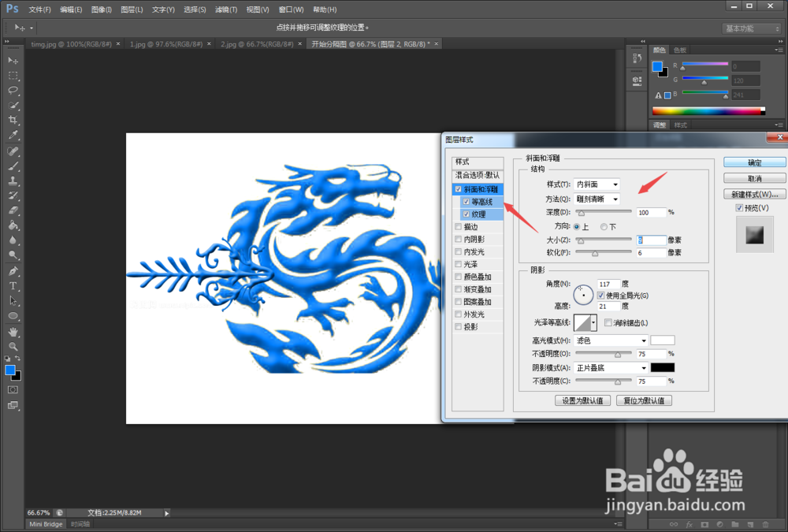788x532 pixels.
Task: Activate the Move tool
Action: (x=13, y=60)
